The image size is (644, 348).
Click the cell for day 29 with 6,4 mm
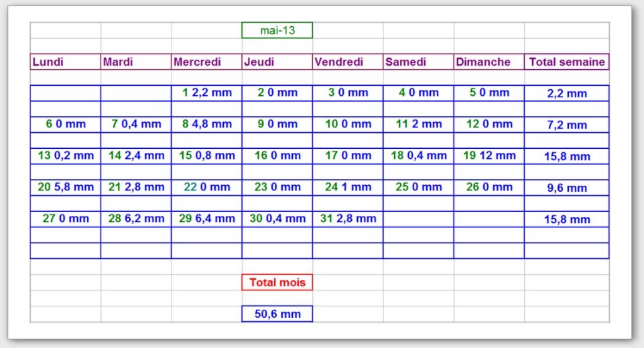[206, 219]
